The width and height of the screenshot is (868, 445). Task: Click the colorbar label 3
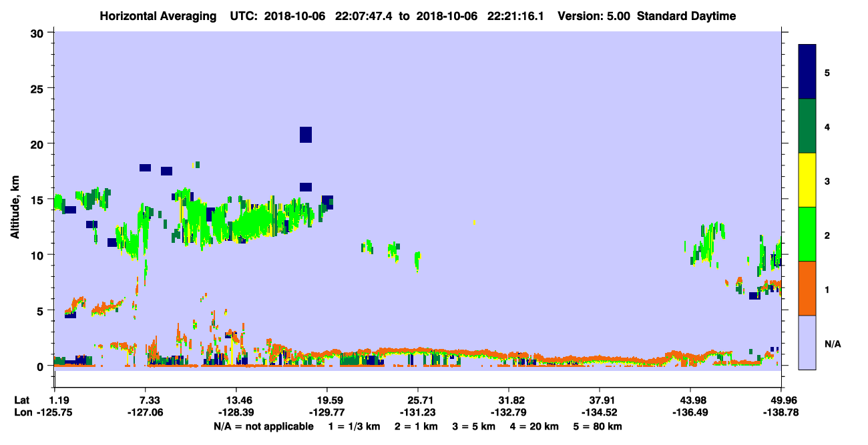click(827, 181)
